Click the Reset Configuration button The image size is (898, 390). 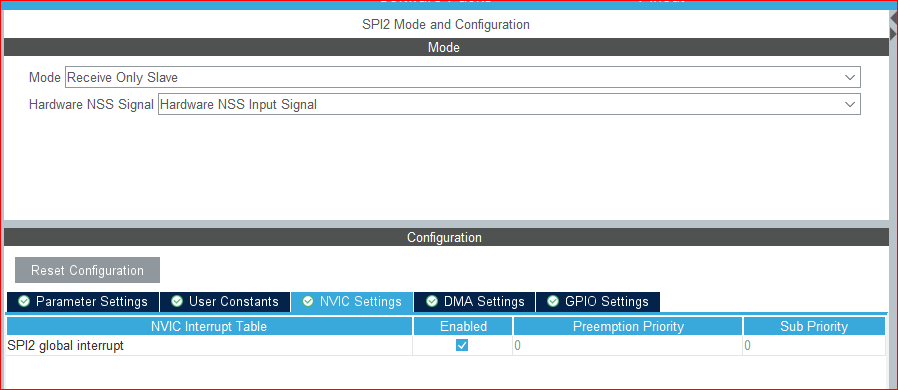pyautogui.click(x=87, y=270)
